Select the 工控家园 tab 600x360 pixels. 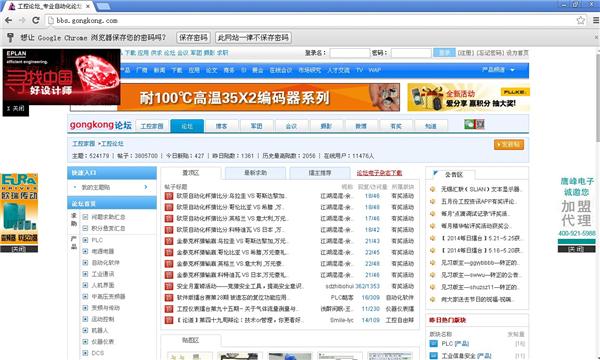[152, 126]
